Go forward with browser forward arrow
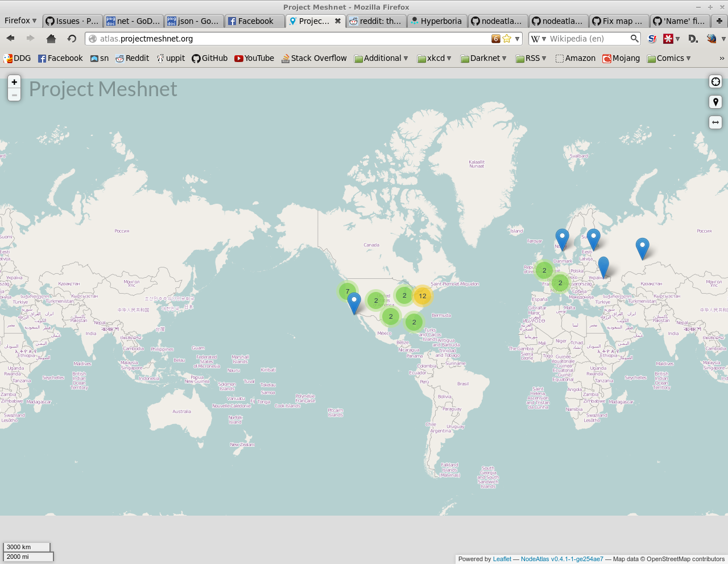Image resolution: width=728 pixels, height=564 pixels. tap(30, 38)
